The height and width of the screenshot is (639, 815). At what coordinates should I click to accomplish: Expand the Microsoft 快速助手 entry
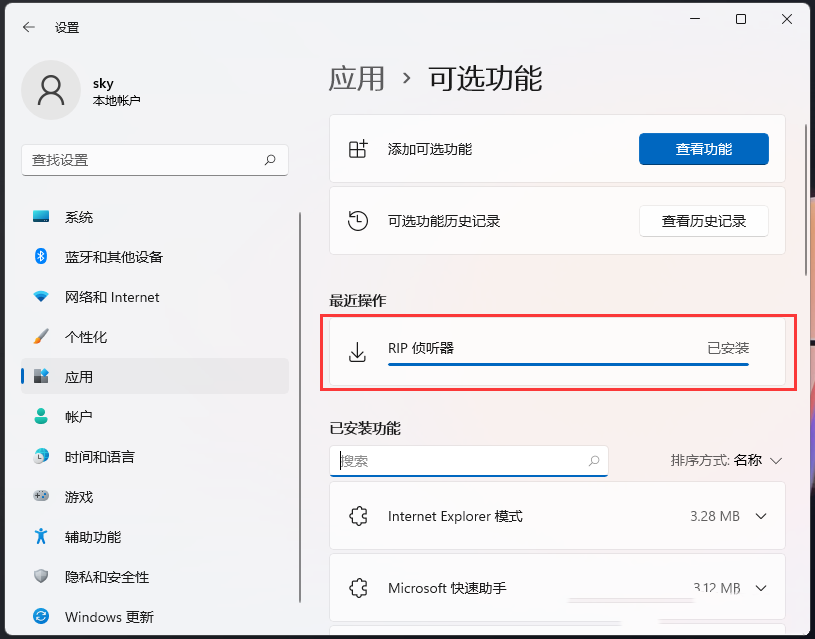point(761,588)
